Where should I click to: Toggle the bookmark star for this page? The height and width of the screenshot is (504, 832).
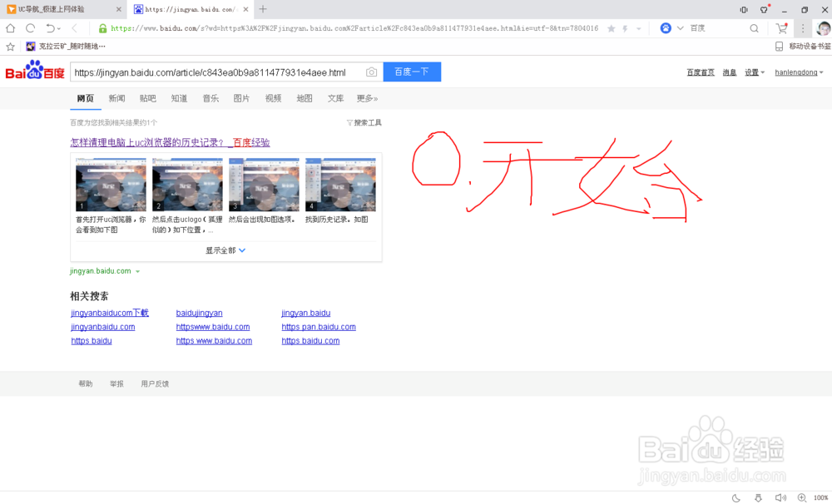pos(612,27)
